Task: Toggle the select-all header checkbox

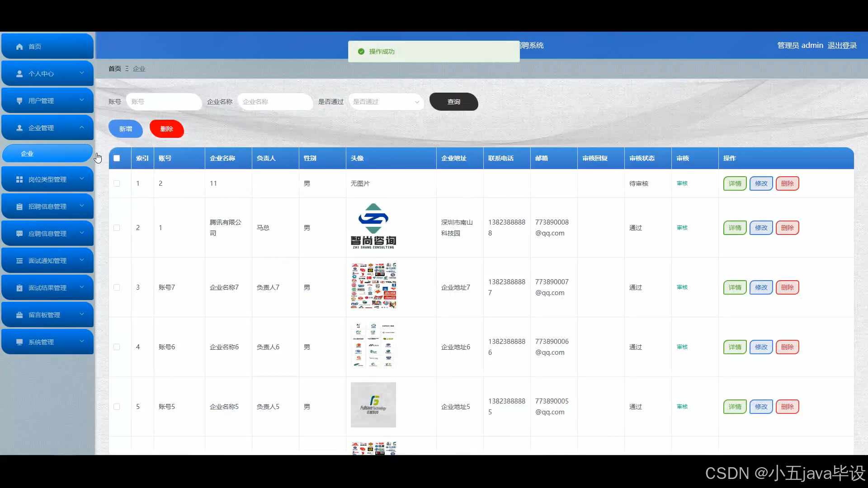Action: (117, 158)
